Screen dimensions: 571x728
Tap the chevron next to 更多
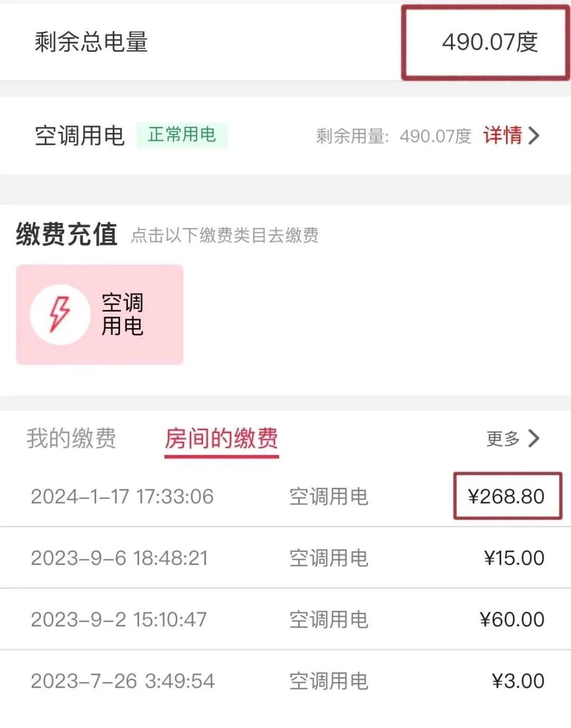coord(534,439)
